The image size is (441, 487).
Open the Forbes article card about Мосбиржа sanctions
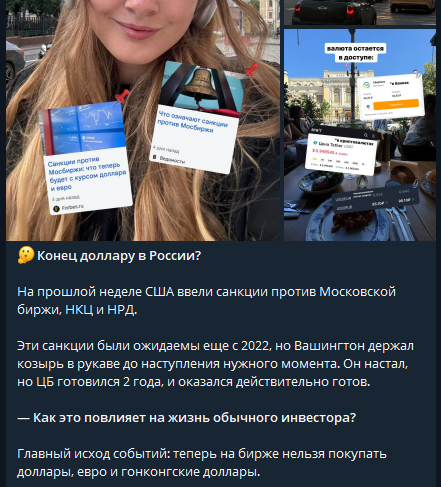pos(86,159)
